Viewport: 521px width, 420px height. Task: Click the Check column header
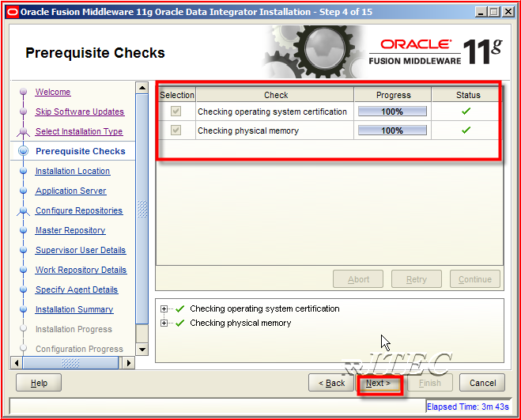pos(275,95)
